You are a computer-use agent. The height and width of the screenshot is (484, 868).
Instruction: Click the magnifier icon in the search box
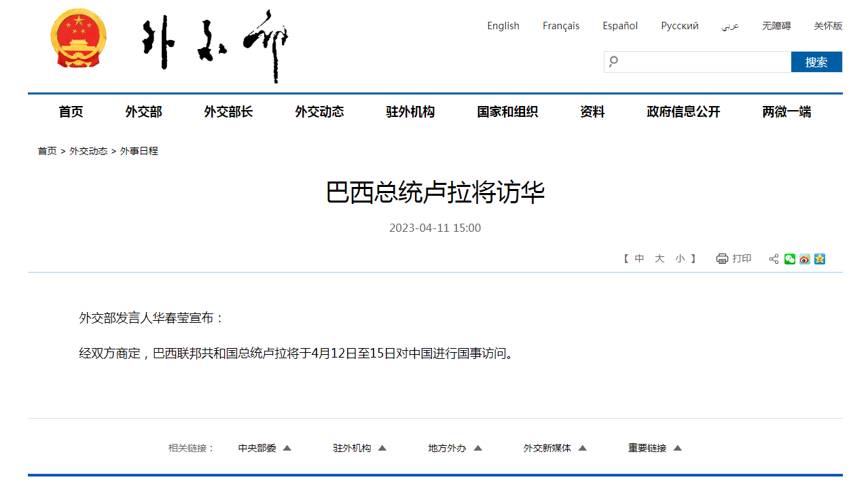[613, 61]
